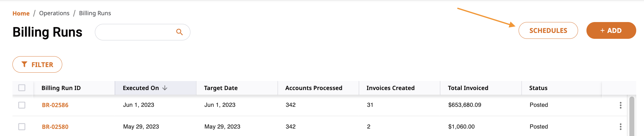Open the Schedules button
644x136 pixels.
[548, 30]
